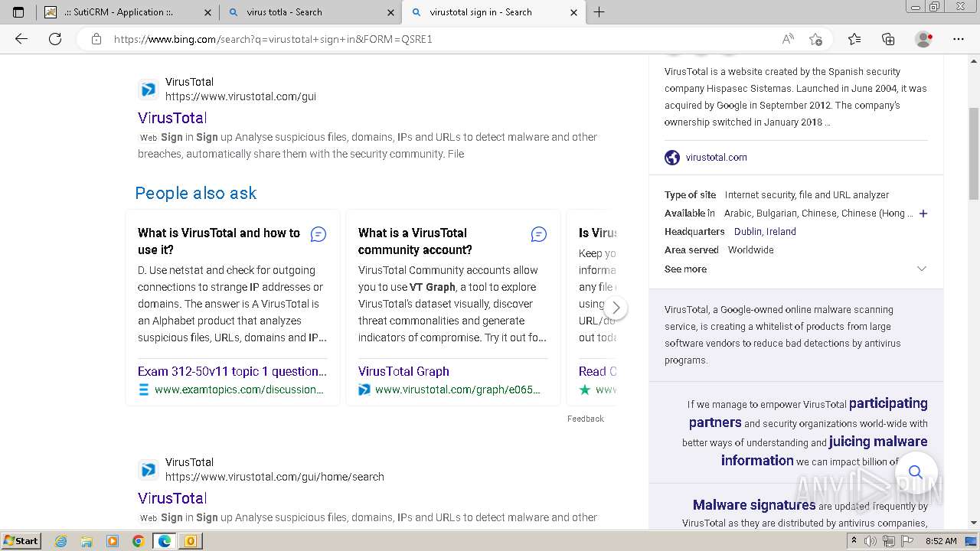The height and width of the screenshot is (551, 980).
Task: Open virustotal.com link in knowledge panel
Action: tap(717, 157)
